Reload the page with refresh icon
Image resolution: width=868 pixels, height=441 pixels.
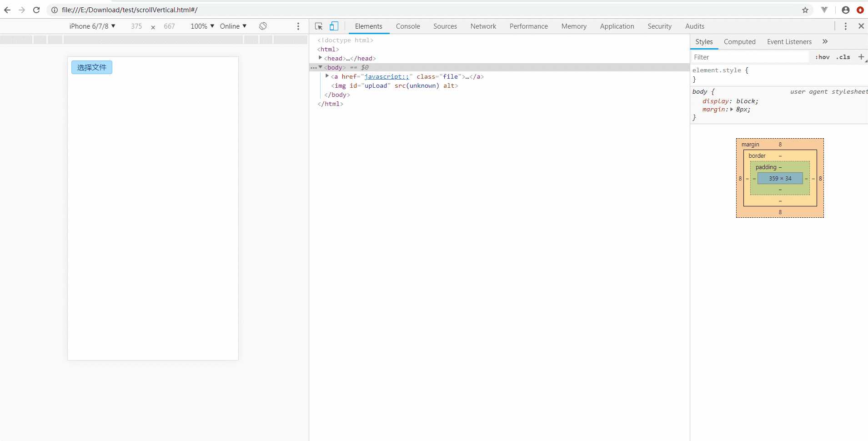pyautogui.click(x=36, y=10)
